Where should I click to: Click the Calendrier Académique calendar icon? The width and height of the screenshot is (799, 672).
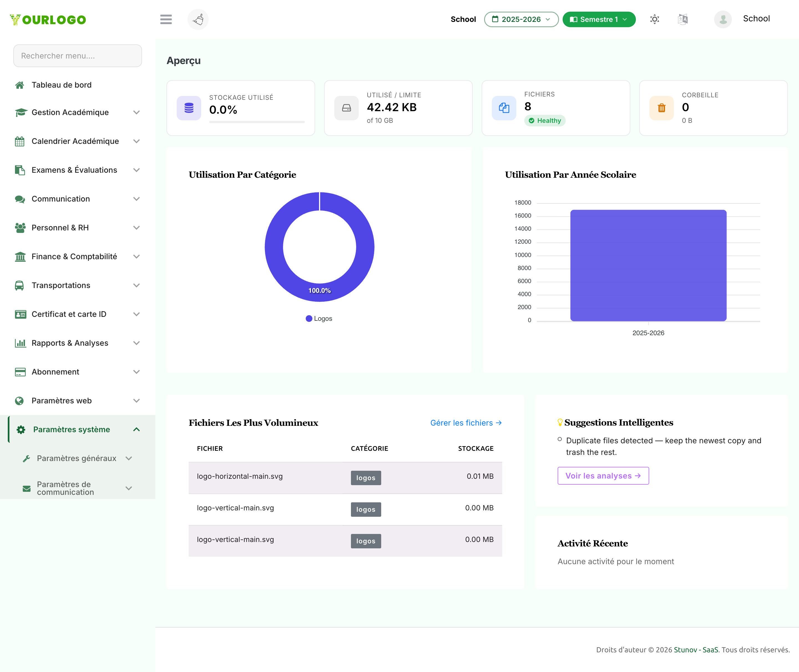20,141
